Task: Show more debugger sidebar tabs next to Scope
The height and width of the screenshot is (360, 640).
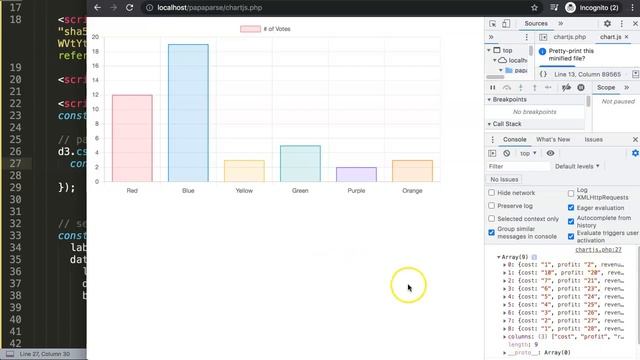Action: [627, 88]
